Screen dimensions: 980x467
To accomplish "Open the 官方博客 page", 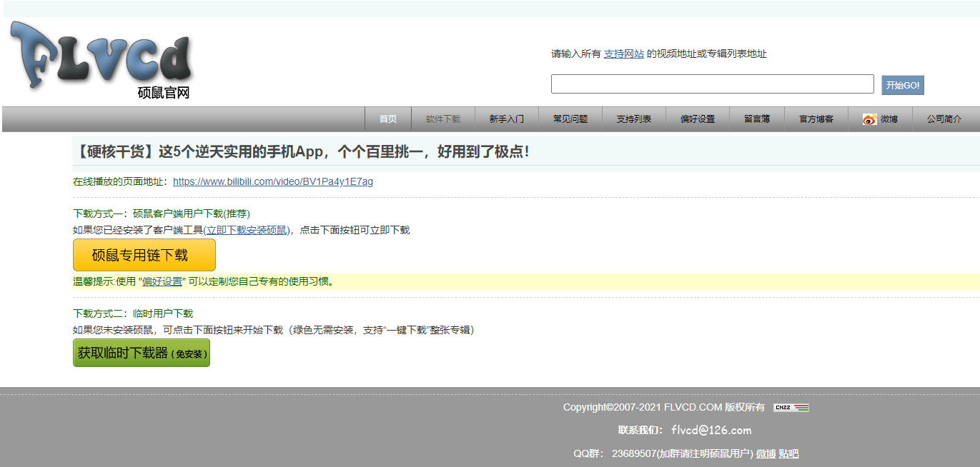I will tap(816, 119).
